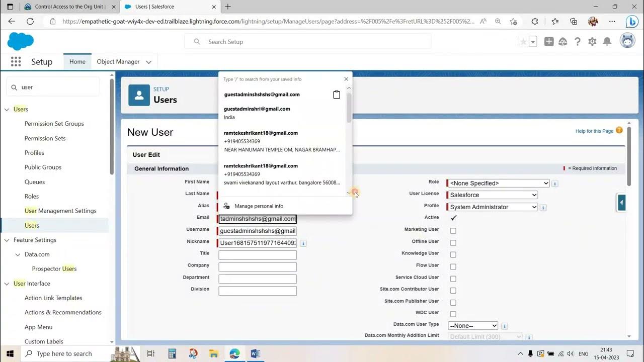
Task: Open the User License dropdown
Action: [x=493, y=195]
